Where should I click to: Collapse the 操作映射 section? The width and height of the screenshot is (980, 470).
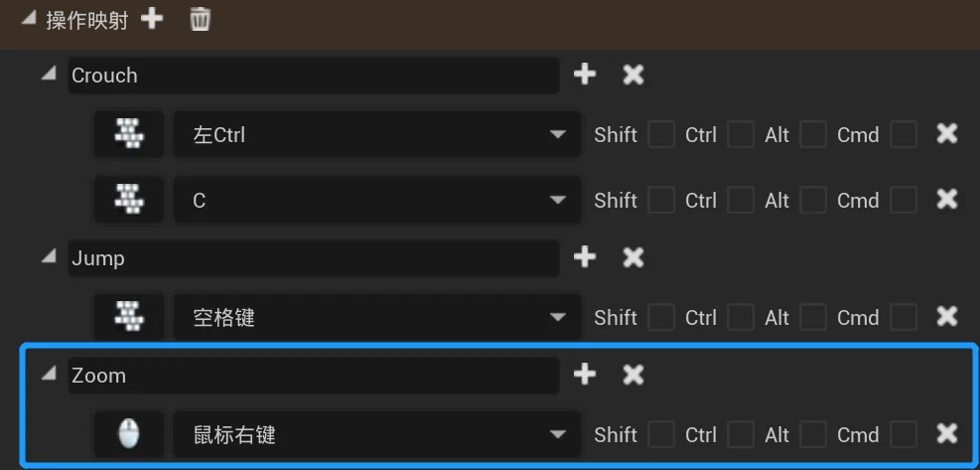tap(28, 19)
